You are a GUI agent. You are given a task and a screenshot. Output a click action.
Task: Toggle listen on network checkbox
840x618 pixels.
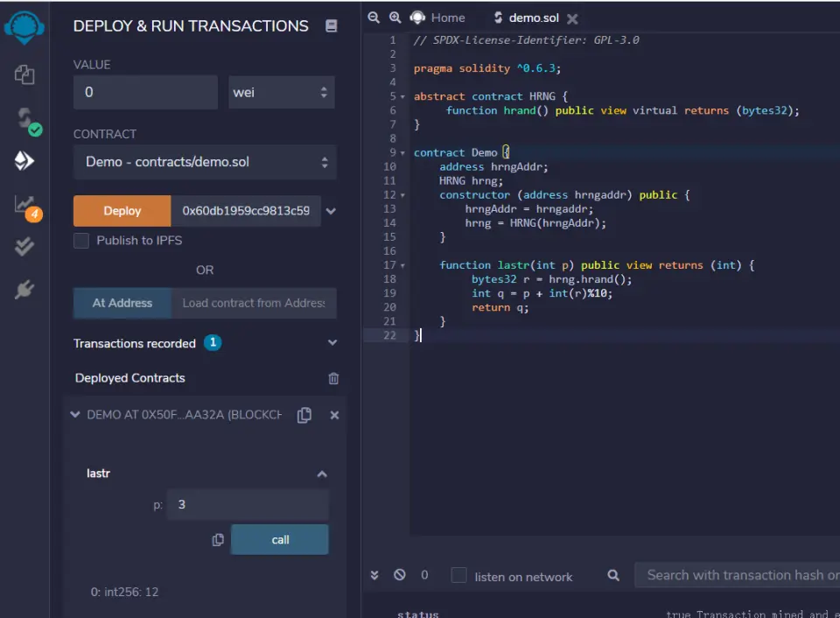pos(458,575)
